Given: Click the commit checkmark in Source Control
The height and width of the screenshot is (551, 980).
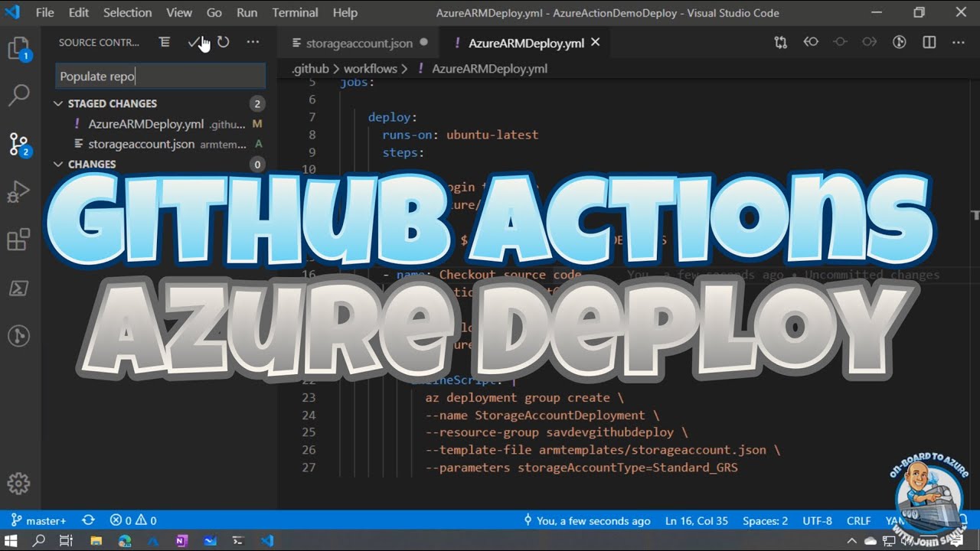Looking at the screenshot, I should (194, 42).
